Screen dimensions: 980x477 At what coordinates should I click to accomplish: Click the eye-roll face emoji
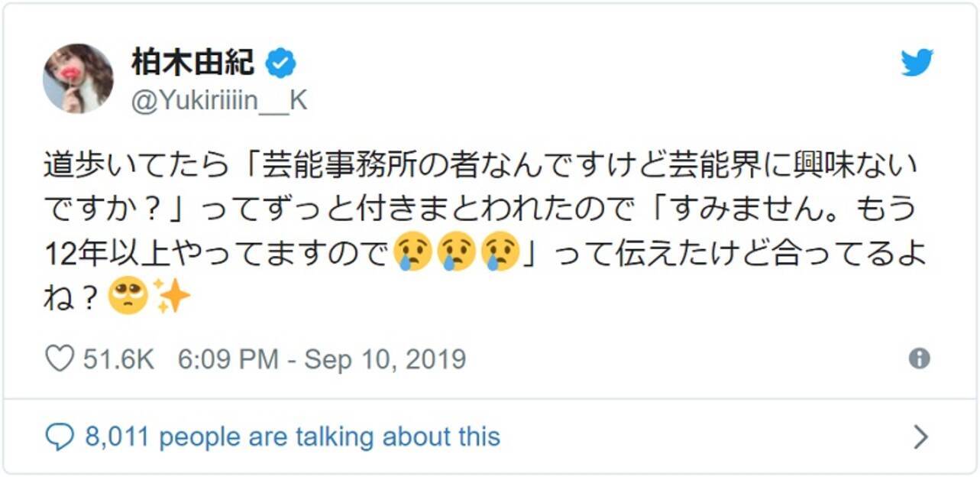pos(127,296)
